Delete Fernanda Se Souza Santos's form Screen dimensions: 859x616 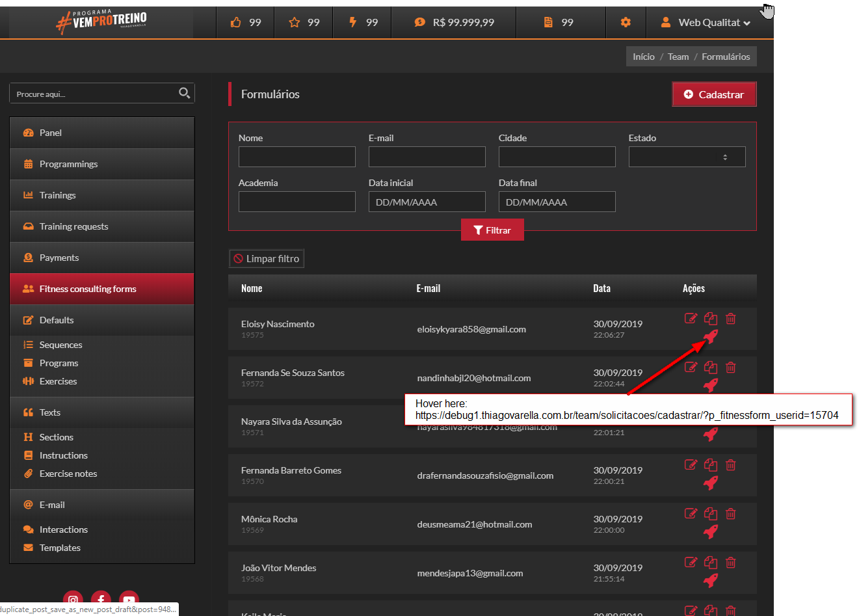click(731, 367)
